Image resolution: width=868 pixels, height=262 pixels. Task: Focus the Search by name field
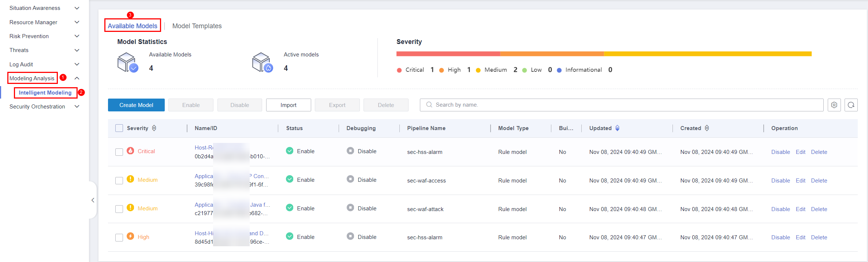click(622, 105)
